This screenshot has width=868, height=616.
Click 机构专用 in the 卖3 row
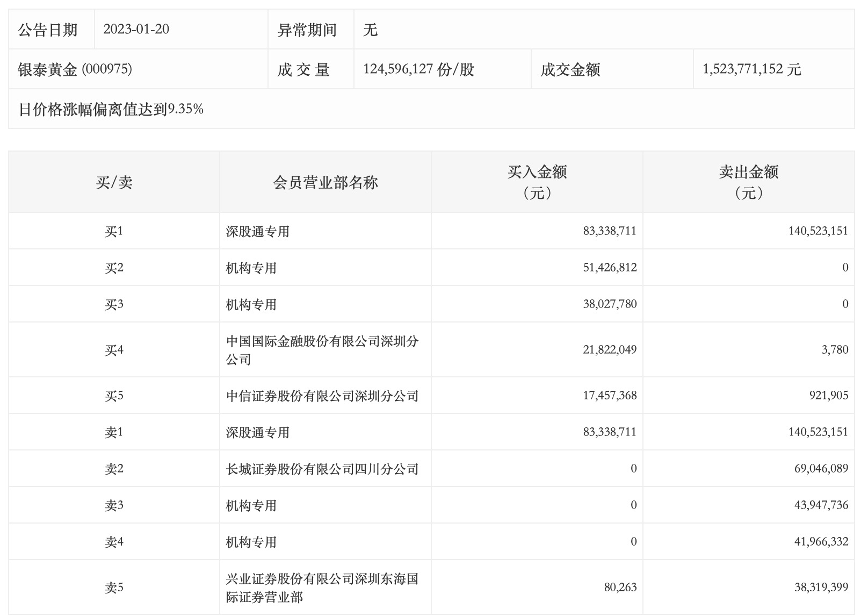click(251, 506)
